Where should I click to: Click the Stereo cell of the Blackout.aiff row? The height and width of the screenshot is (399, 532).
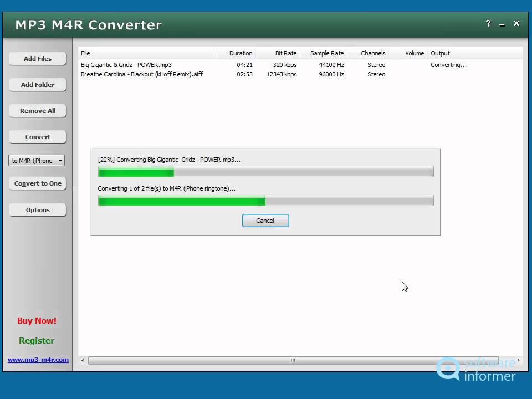[376, 74]
